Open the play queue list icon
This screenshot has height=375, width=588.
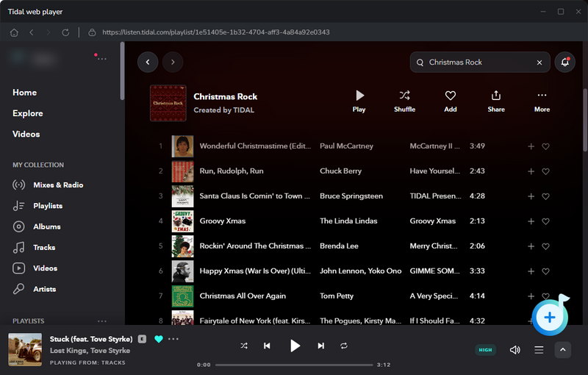coord(539,350)
